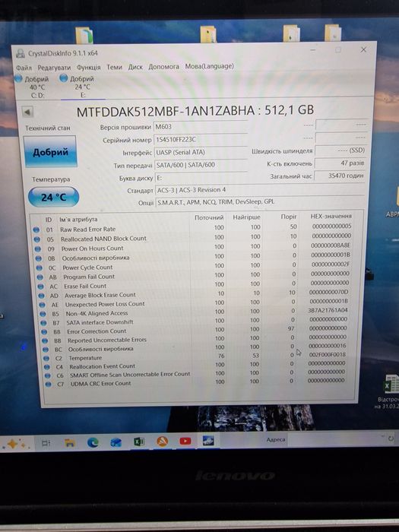Click the Task View taskbar icon
This screenshot has width=399, height=532.
pos(46,443)
